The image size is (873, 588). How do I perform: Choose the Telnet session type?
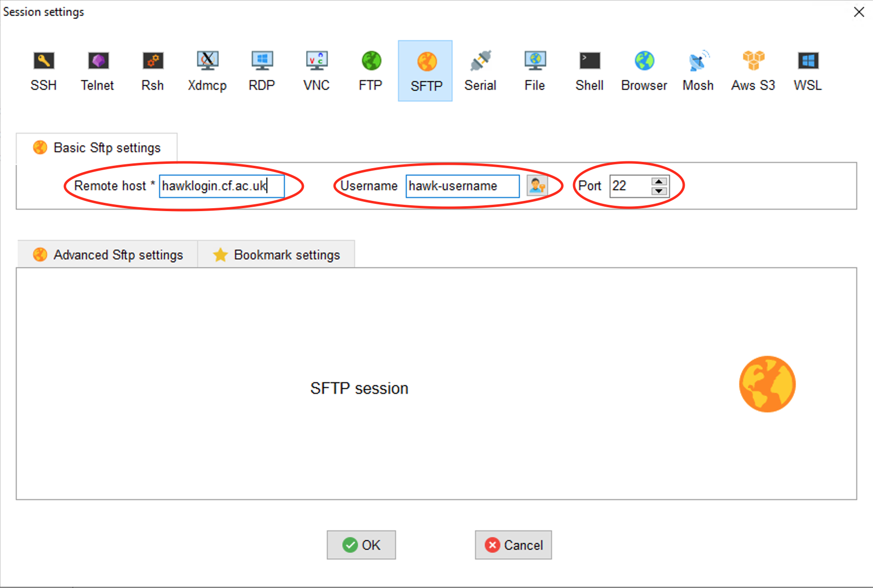[98, 71]
